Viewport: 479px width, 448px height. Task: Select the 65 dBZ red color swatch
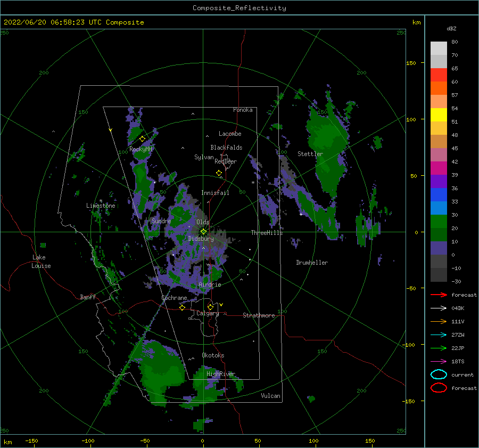[439, 75]
